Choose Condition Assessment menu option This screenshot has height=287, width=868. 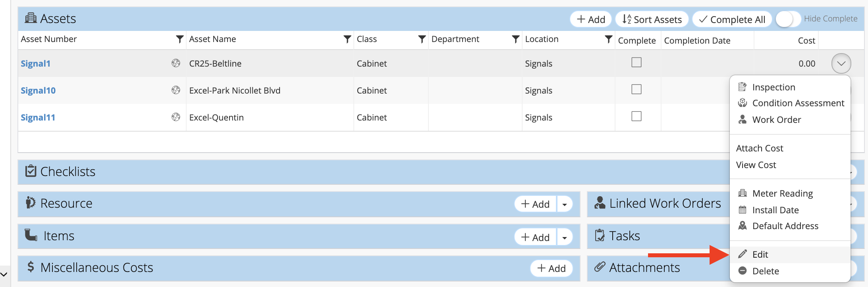[x=798, y=103]
